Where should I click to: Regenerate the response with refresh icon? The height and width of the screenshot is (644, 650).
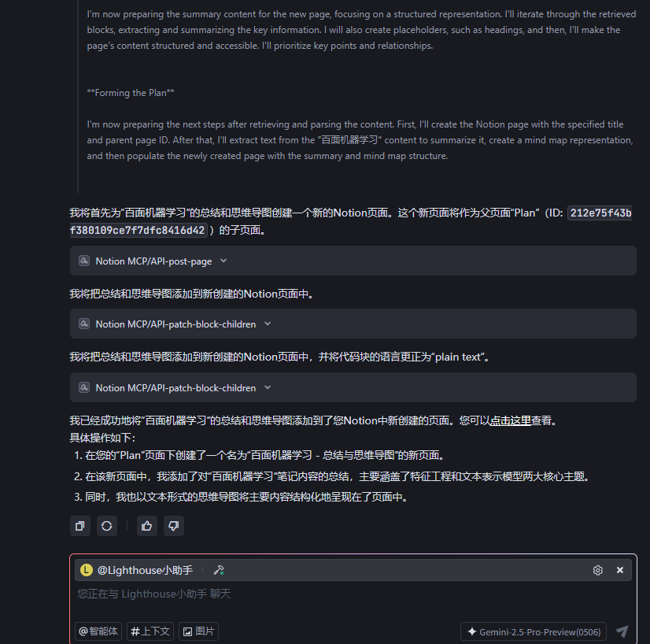pos(106,526)
